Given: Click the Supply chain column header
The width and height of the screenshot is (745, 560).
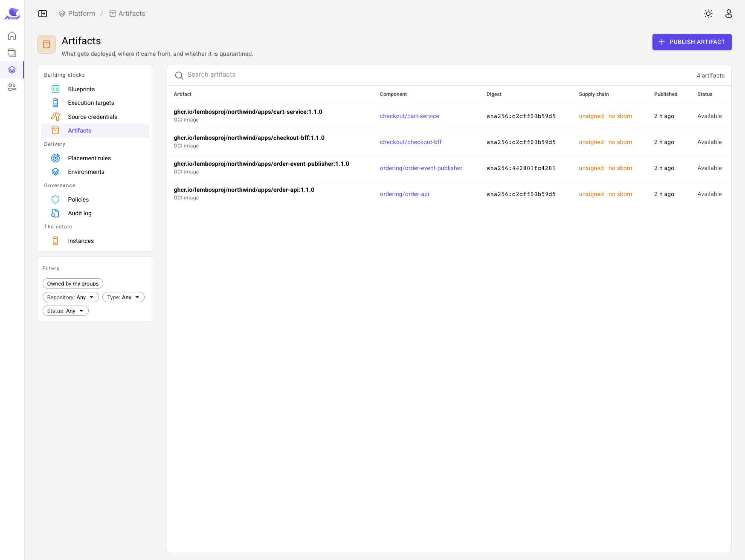Looking at the screenshot, I should (594, 94).
